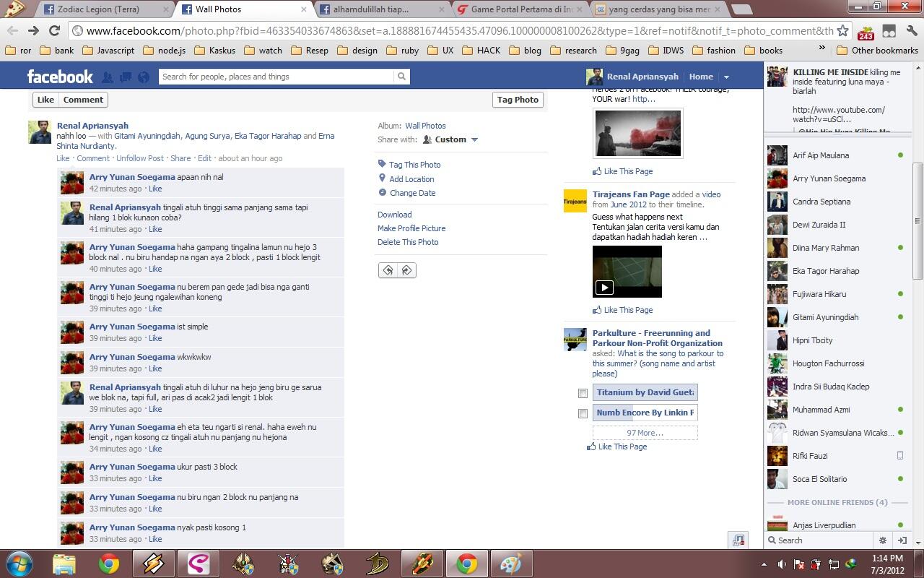Rotate the photo right
924x578 pixels.
coord(406,270)
